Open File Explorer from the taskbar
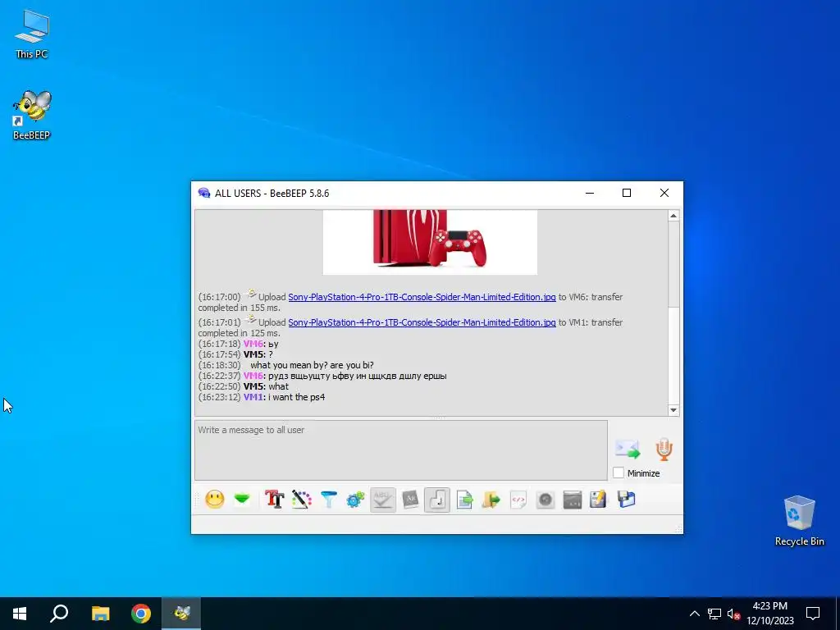 (100, 614)
